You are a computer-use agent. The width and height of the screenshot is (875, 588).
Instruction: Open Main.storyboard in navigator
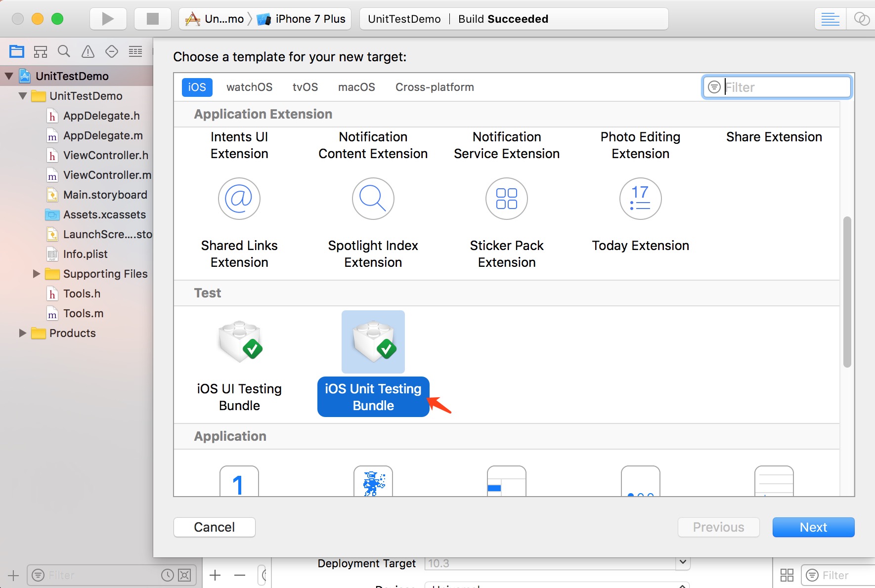point(105,195)
